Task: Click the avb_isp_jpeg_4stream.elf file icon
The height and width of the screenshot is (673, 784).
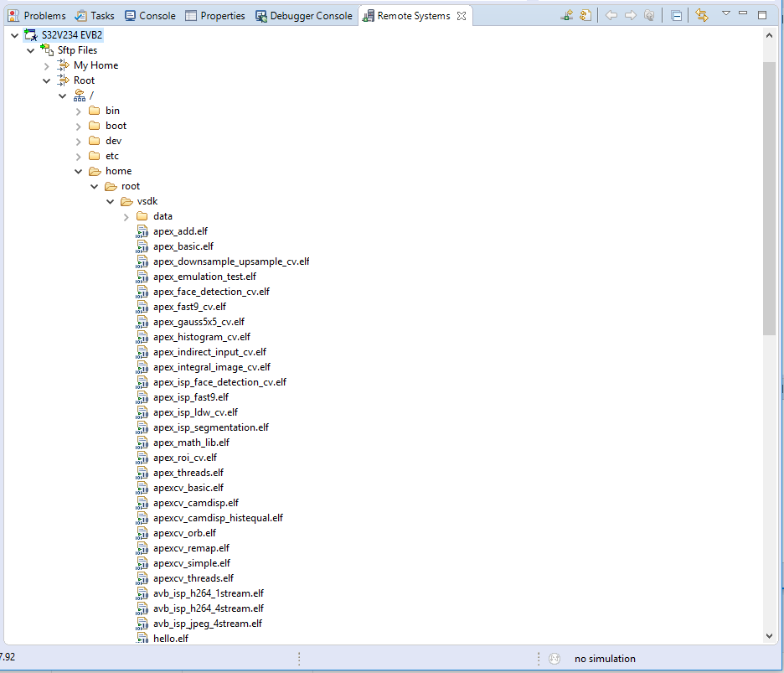Action: click(142, 624)
